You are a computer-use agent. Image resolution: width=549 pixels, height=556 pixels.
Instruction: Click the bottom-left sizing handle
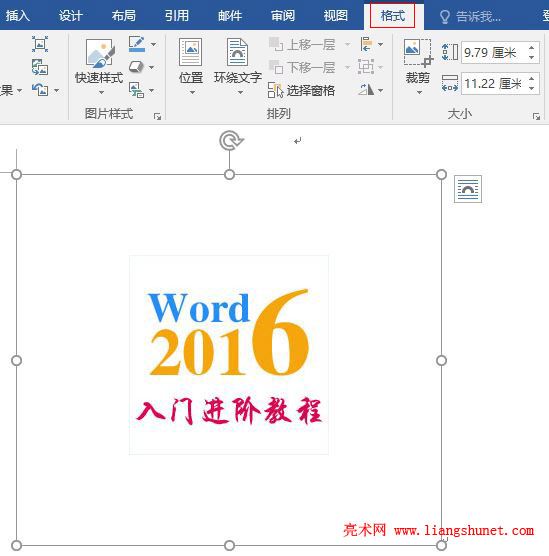17,545
